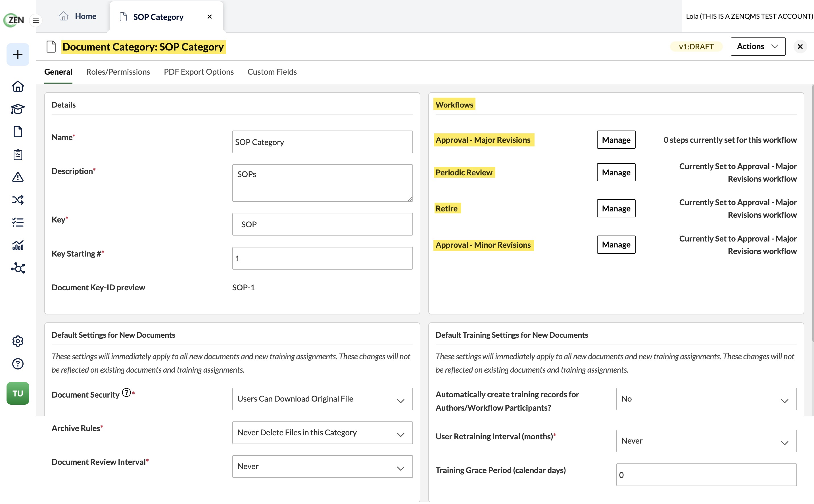
Task: Open the shuffle arrows change icon
Action: click(x=18, y=200)
